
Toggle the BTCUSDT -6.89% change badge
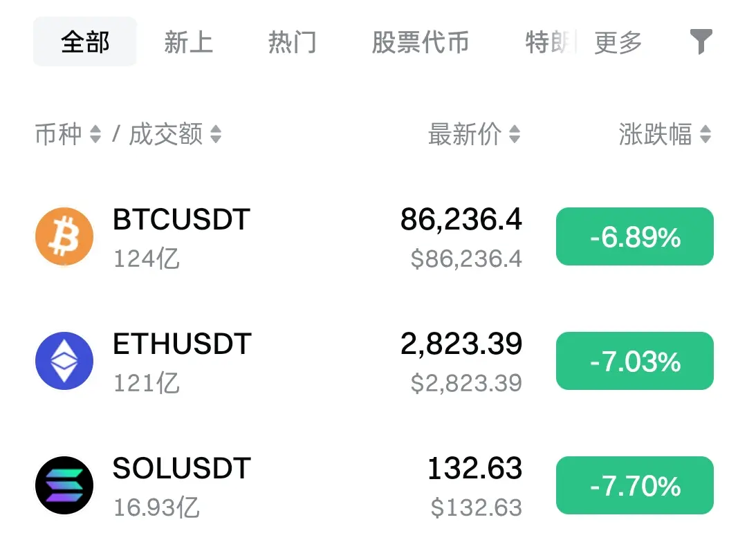click(x=634, y=236)
